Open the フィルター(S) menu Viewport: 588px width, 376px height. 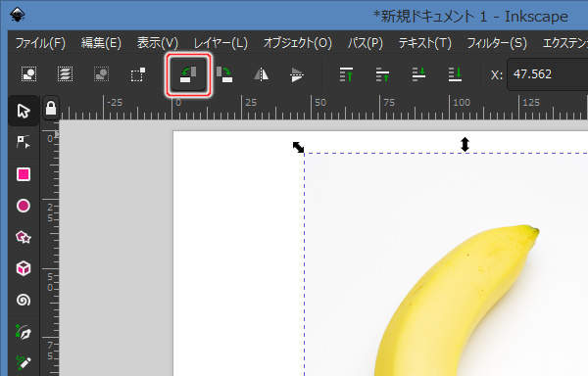[497, 43]
